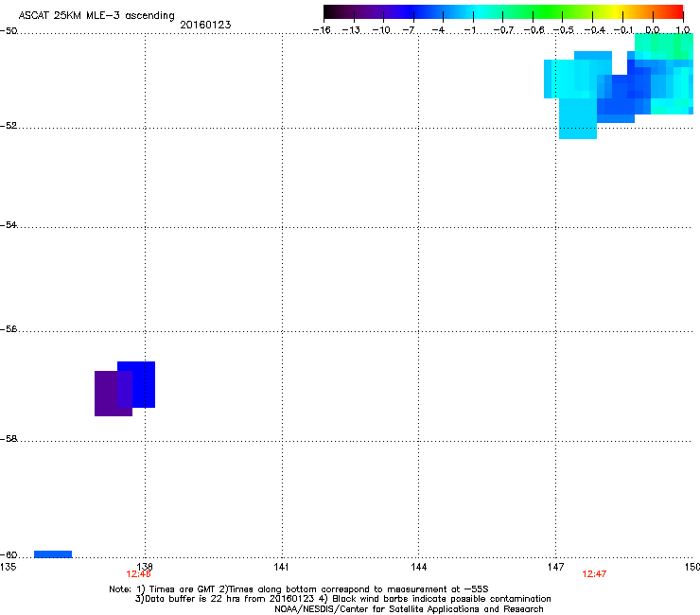Click the latitude label -54
This screenshot has height=615, width=700.
click(x=9, y=224)
